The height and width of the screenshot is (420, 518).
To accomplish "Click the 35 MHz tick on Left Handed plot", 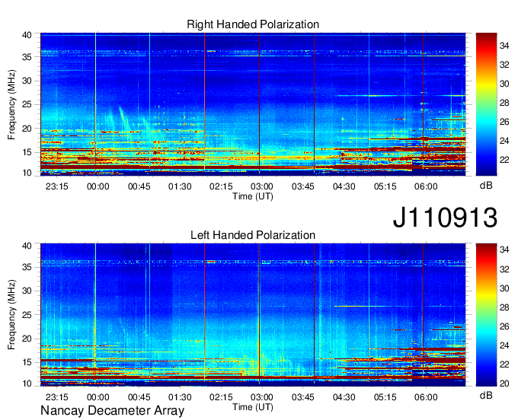I will coord(27,267).
